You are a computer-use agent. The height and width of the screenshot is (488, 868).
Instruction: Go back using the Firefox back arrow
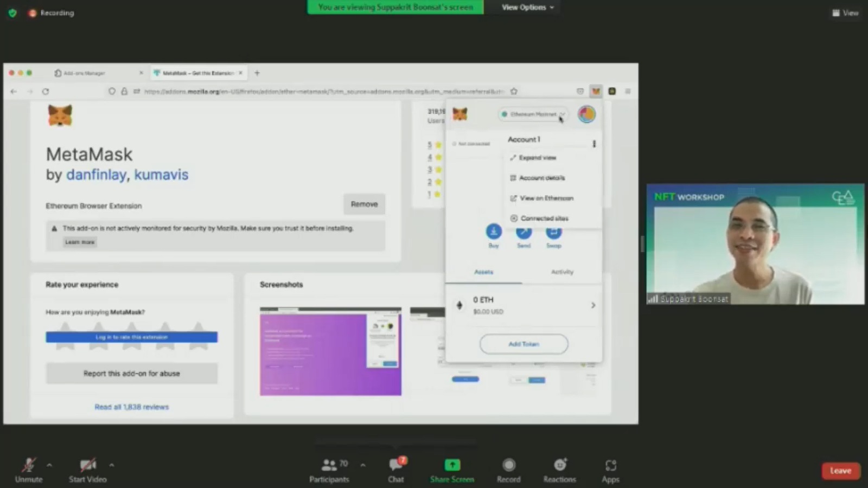click(x=14, y=91)
